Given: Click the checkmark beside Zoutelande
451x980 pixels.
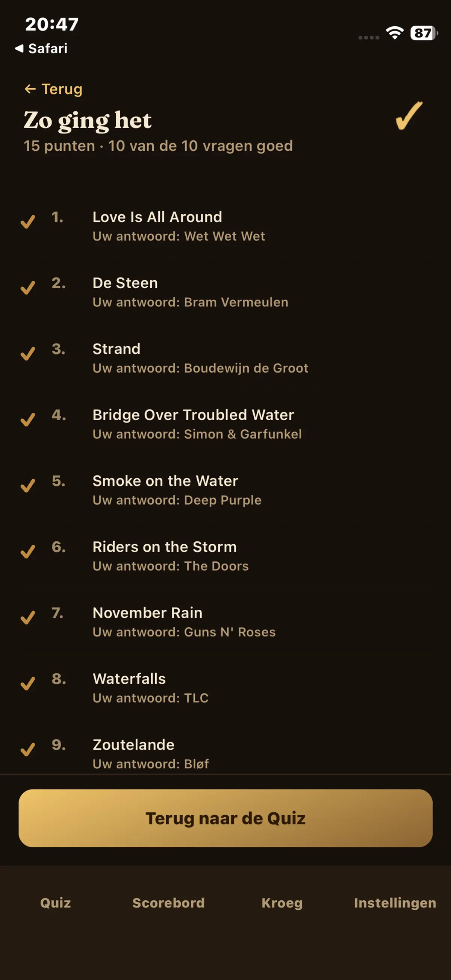Looking at the screenshot, I should coord(28,750).
